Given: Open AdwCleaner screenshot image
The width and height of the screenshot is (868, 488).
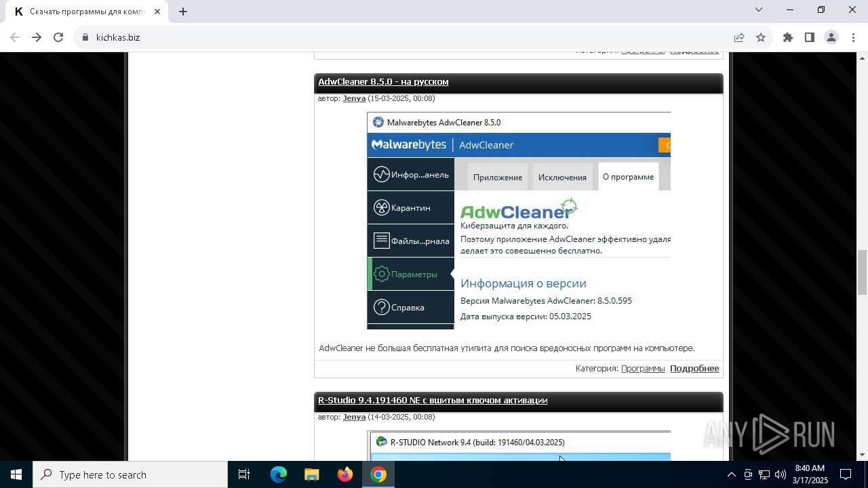Looking at the screenshot, I should pyautogui.click(x=519, y=221).
